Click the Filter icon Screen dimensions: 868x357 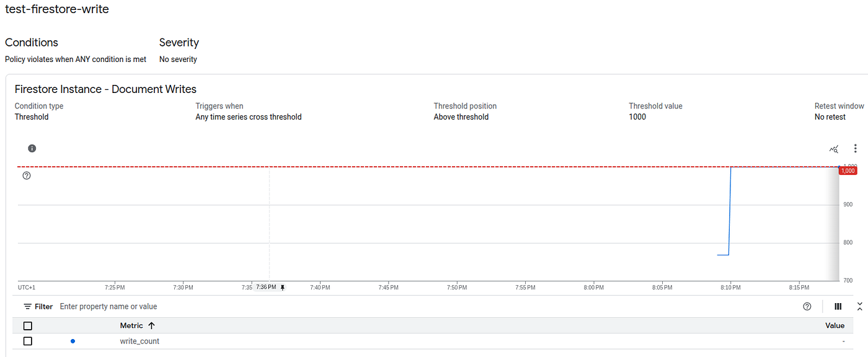point(27,307)
